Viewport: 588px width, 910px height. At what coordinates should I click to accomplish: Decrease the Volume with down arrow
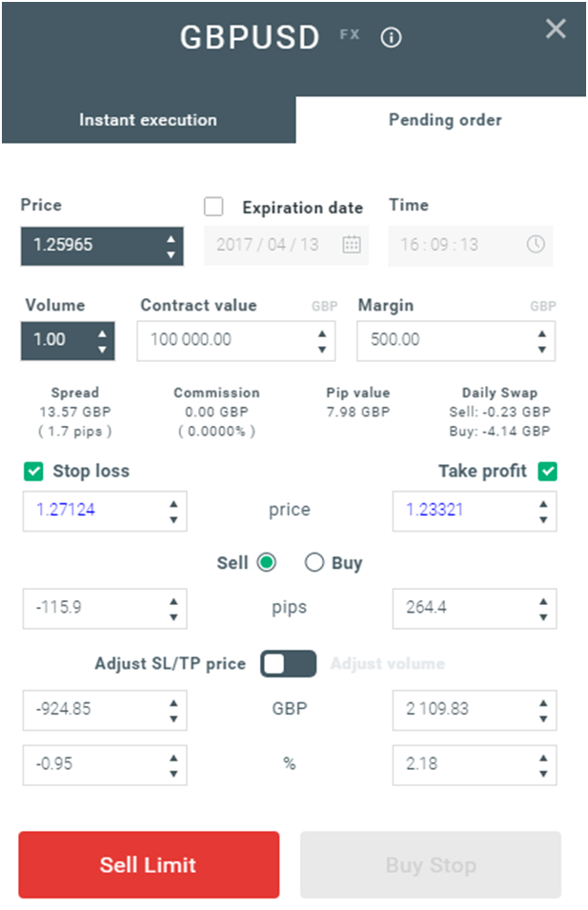pos(102,349)
